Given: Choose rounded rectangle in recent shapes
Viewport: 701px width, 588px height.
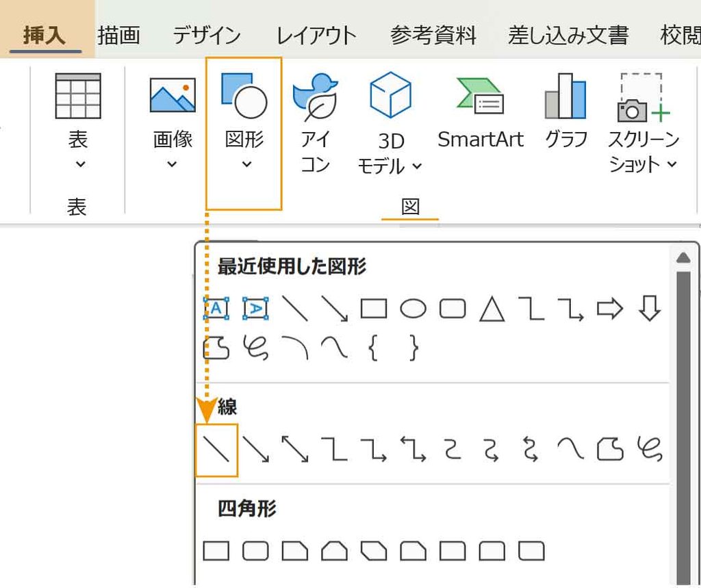Looking at the screenshot, I should point(453,309).
